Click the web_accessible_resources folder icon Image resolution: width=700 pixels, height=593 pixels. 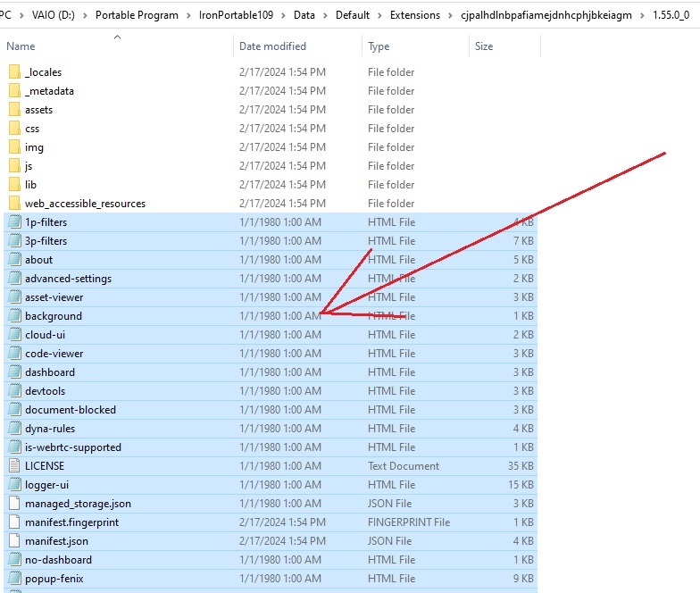tap(14, 204)
